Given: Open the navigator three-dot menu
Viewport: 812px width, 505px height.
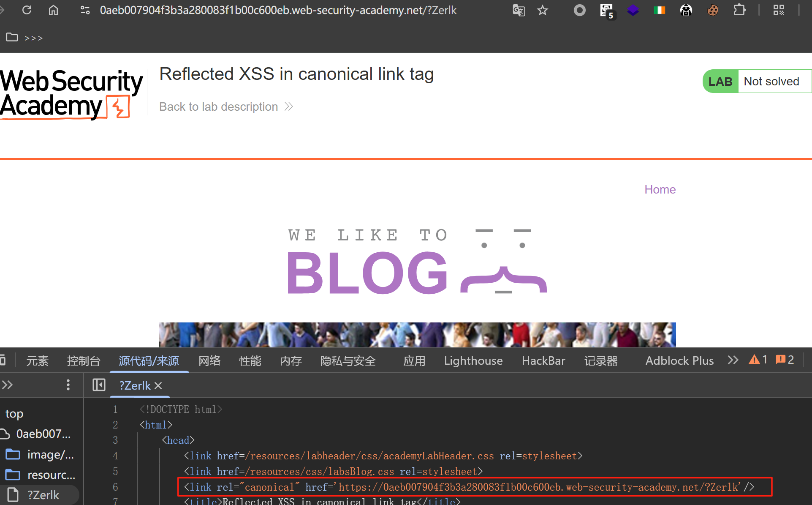Looking at the screenshot, I should tap(68, 385).
